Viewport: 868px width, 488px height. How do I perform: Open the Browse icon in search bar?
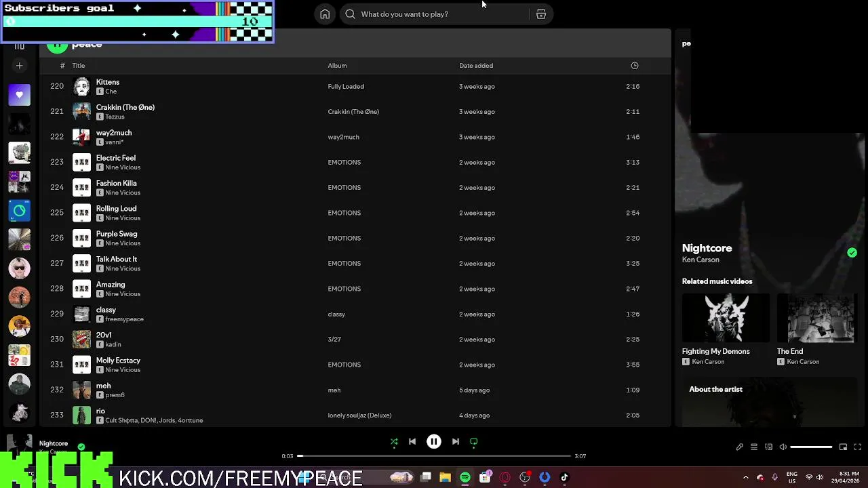541,14
